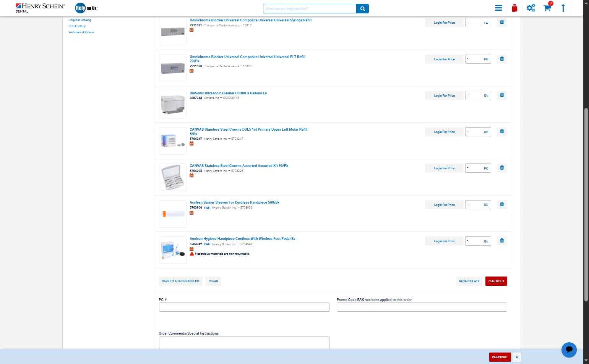The height and width of the screenshot is (364, 589).
Task: Click the Clear cart button
Action: click(x=213, y=281)
